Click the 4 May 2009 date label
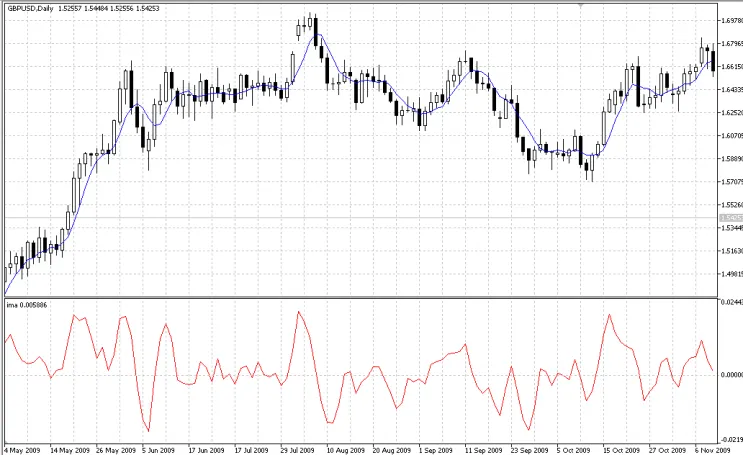 point(23,449)
